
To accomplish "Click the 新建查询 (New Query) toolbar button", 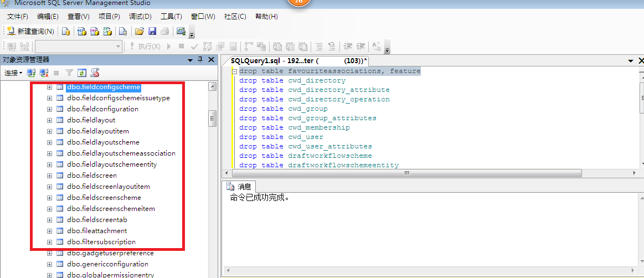I will [x=30, y=32].
